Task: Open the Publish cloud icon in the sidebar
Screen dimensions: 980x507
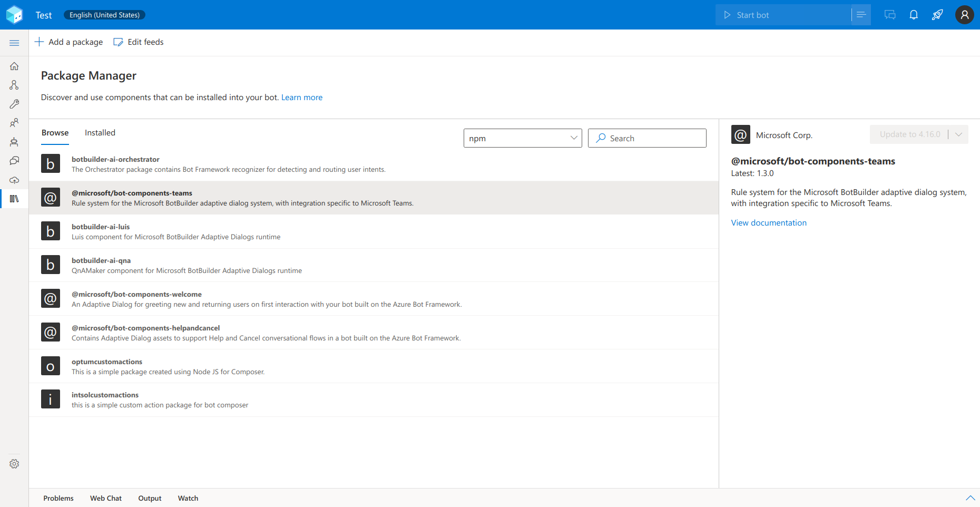Action: click(14, 180)
